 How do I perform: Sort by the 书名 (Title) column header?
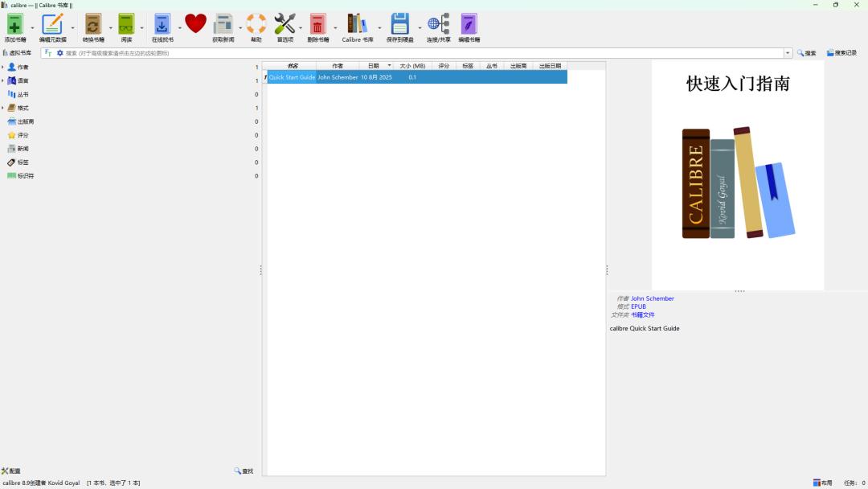coord(292,66)
